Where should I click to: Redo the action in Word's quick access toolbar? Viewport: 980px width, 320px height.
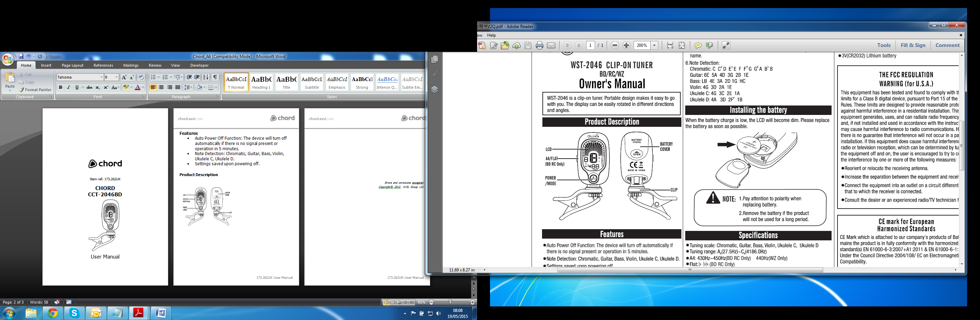[x=40, y=56]
